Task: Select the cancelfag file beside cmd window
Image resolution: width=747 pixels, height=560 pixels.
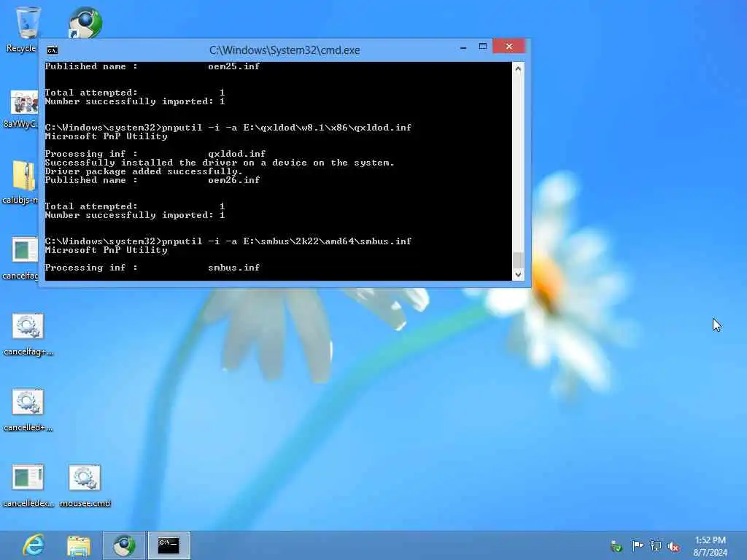Action: click(24, 249)
